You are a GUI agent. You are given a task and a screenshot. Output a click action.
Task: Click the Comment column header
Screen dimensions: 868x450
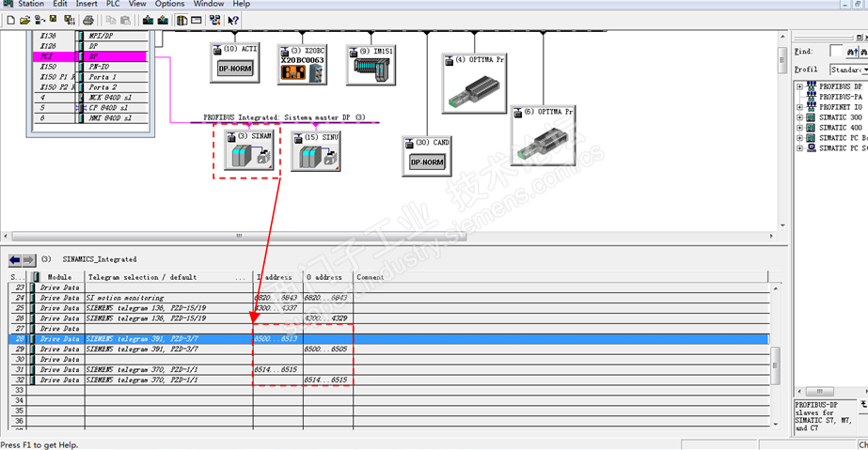pos(560,277)
